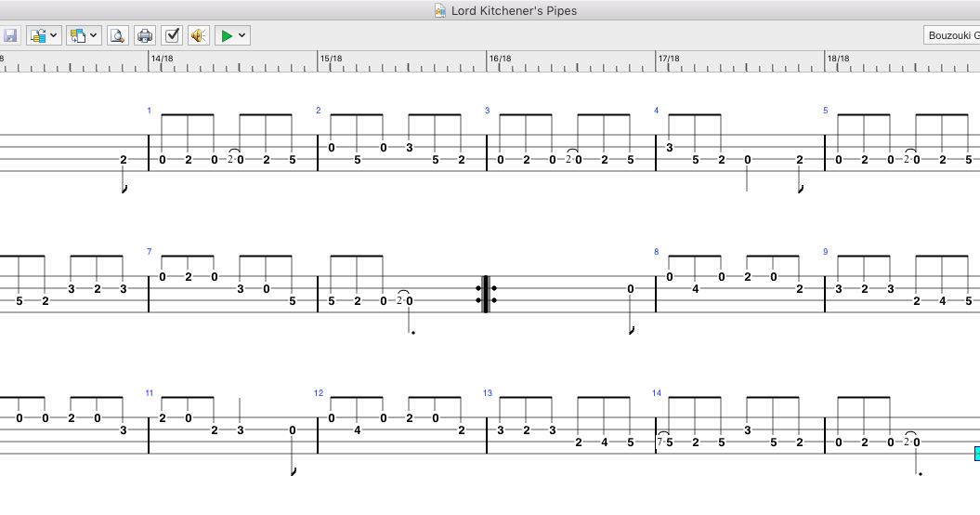Start playback with green Play button
This screenshot has height=515, width=980.
pos(227,35)
